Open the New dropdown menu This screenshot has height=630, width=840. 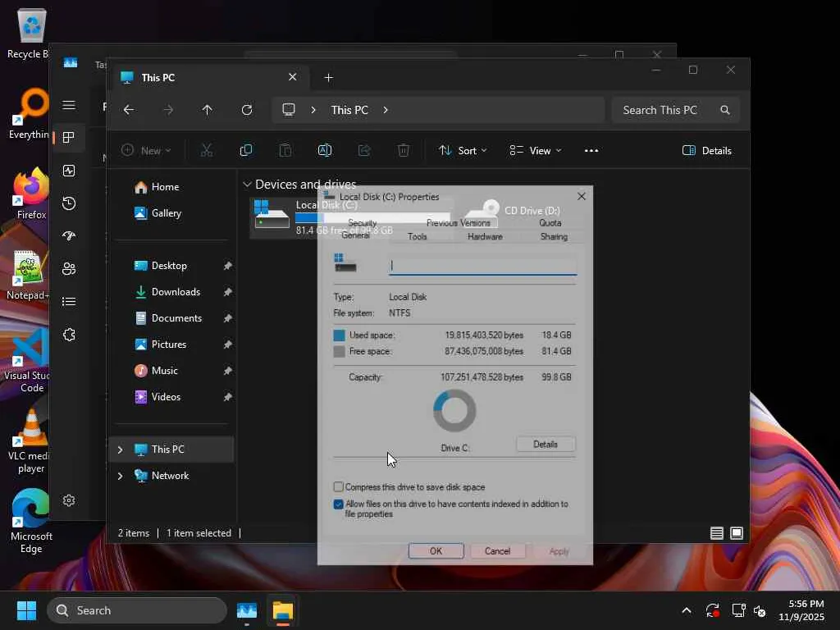pyautogui.click(x=146, y=151)
